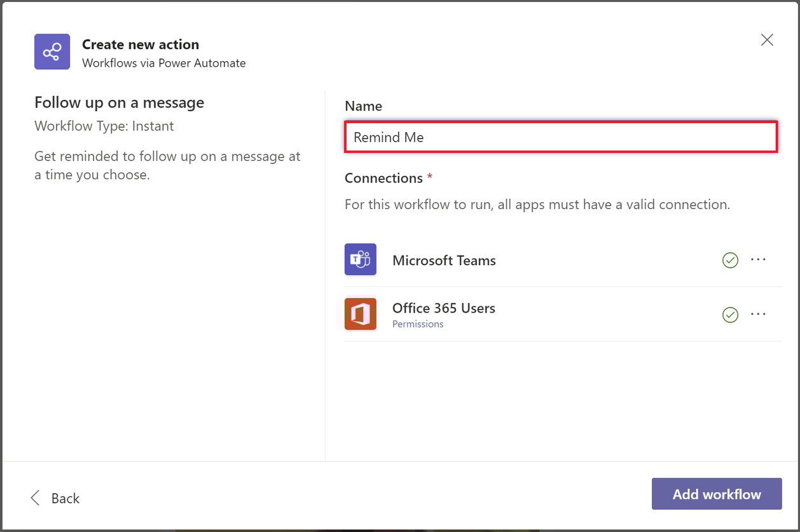Image resolution: width=800 pixels, height=532 pixels.
Task: Click the green checkmark next to Microsoft Teams
Action: click(x=730, y=260)
